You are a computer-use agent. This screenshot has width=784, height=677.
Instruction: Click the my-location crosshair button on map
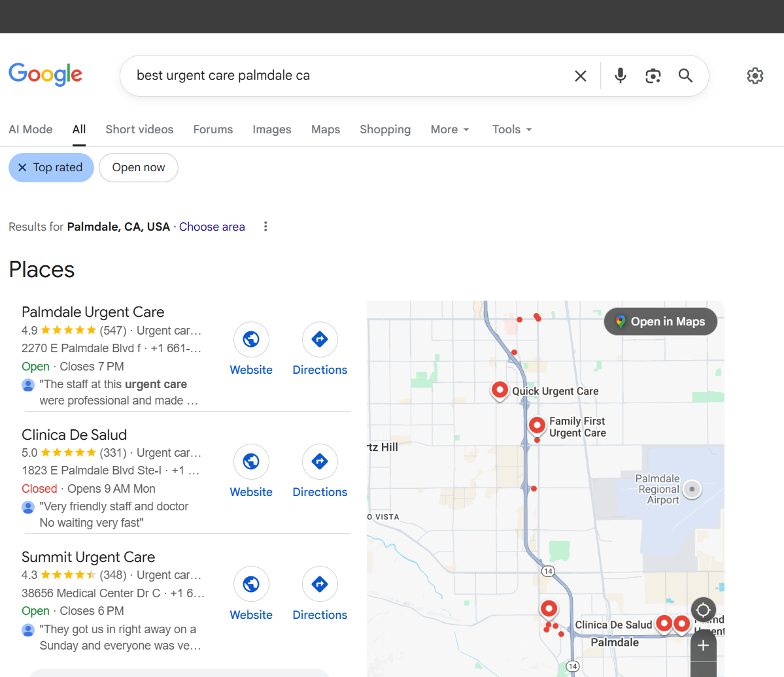pos(703,610)
